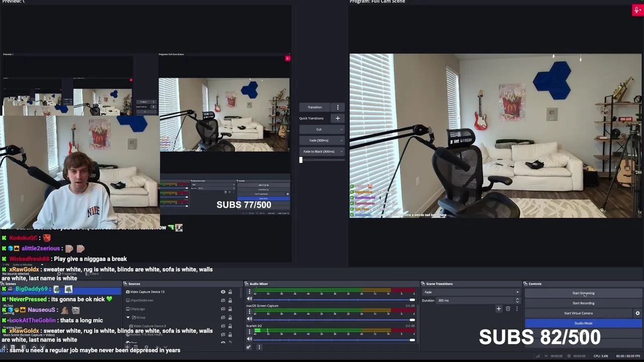
Task: Select the Group source row
Action: pos(179,317)
